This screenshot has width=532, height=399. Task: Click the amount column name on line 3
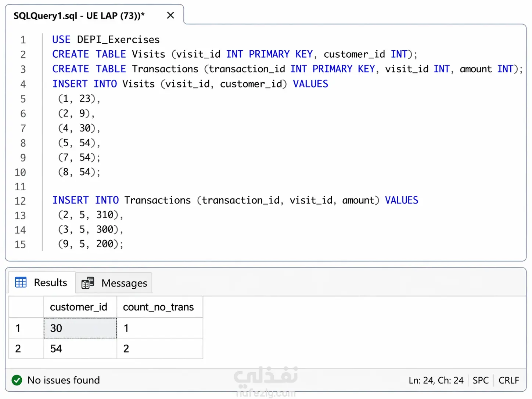pyautogui.click(x=476, y=69)
